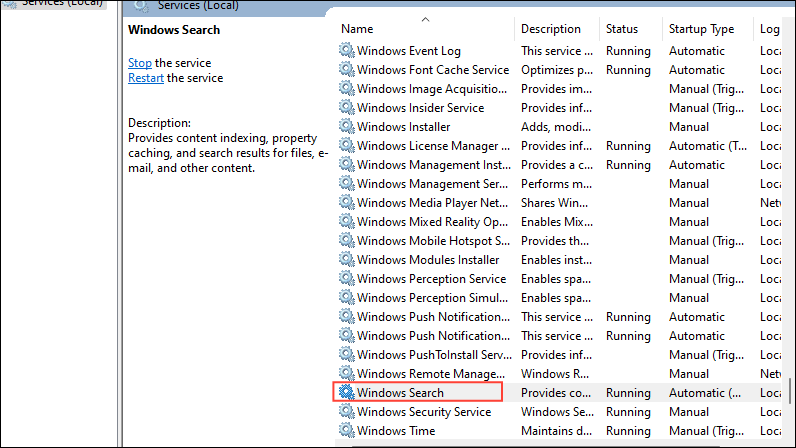The width and height of the screenshot is (796, 448).
Task: Click 'Maintains d...' description of Windows Time
Action: [x=556, y=431]
